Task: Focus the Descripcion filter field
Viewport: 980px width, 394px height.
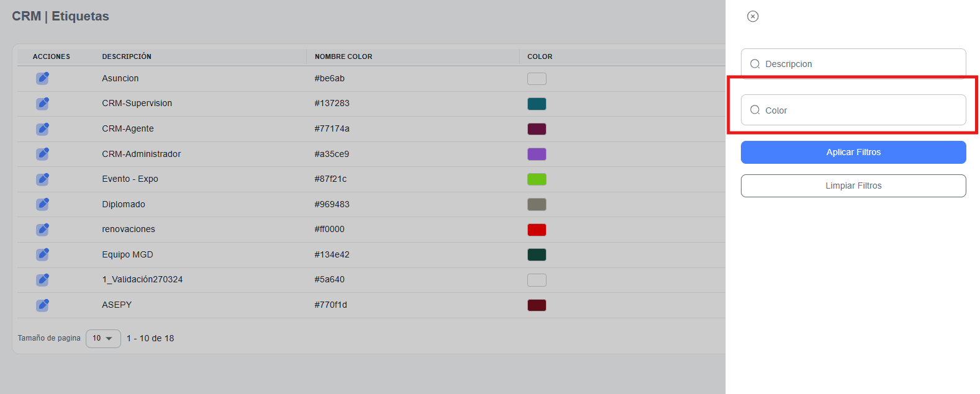Action: (860, 64)
